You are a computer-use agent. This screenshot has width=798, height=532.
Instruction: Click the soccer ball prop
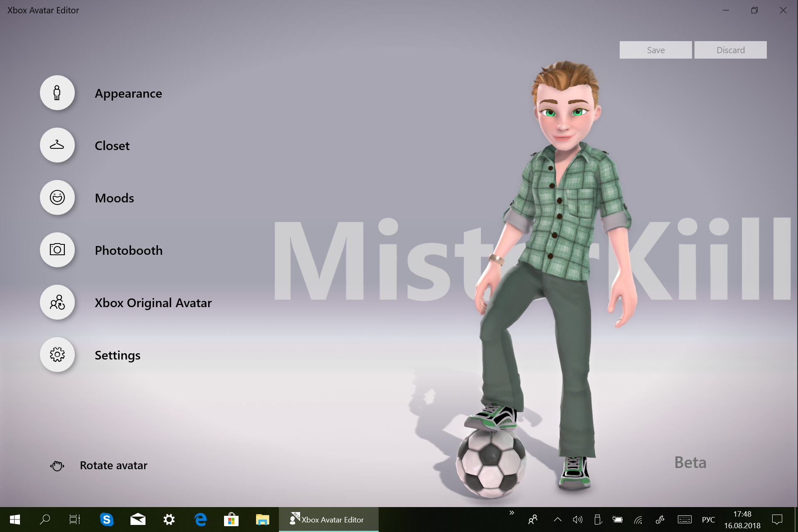coord(491,463)
